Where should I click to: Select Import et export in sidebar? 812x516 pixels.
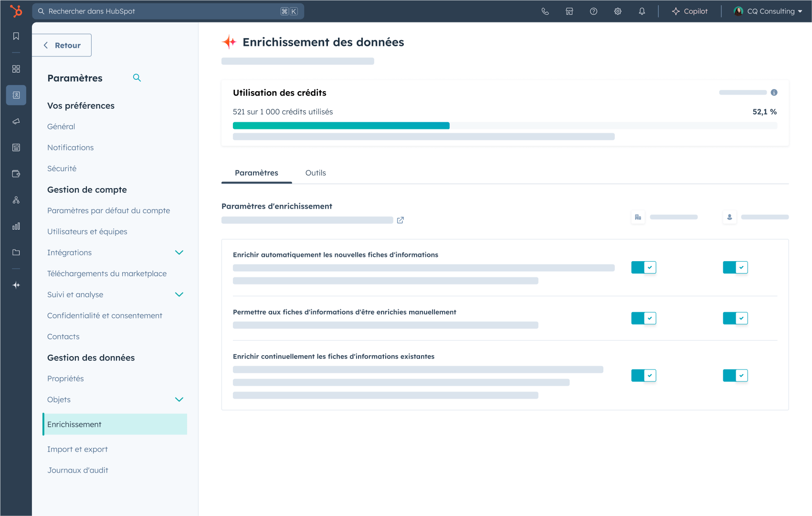(77, 449)
